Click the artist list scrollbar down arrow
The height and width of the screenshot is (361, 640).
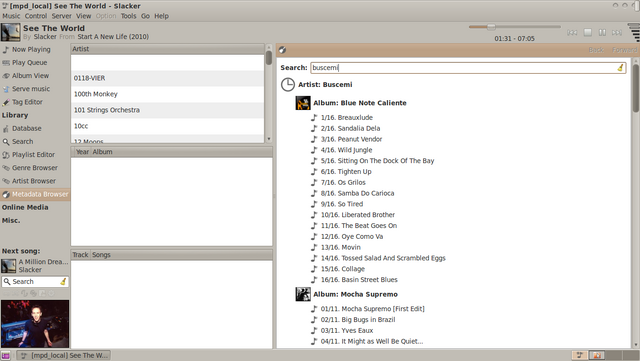click(269, 139)
